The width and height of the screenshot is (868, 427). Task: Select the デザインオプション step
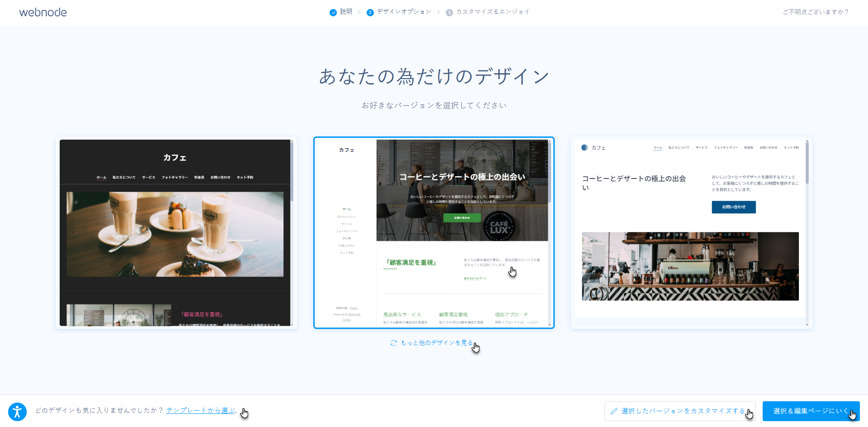click(404, 12)
